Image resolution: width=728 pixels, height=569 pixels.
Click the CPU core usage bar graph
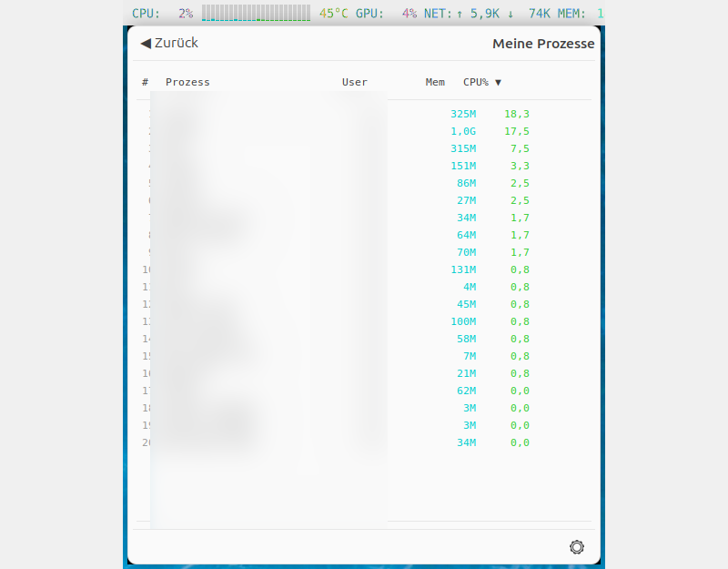(256, 13)
